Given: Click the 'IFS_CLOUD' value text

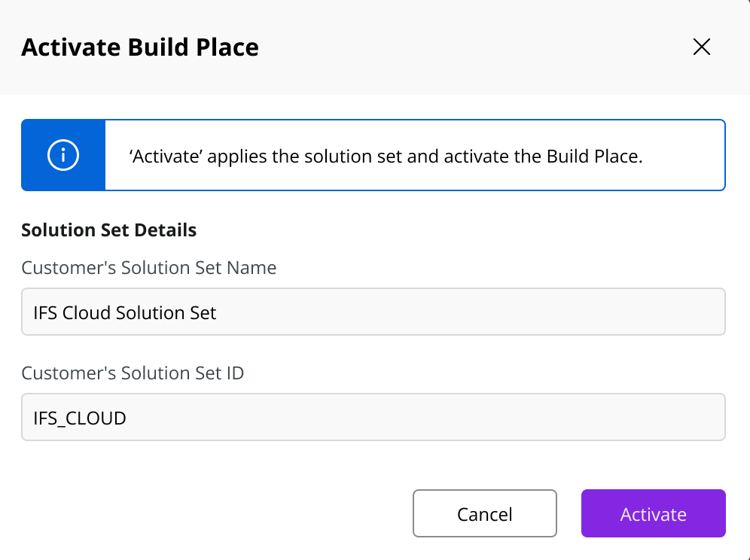Looking at the screenshot, I should [79, 418].
